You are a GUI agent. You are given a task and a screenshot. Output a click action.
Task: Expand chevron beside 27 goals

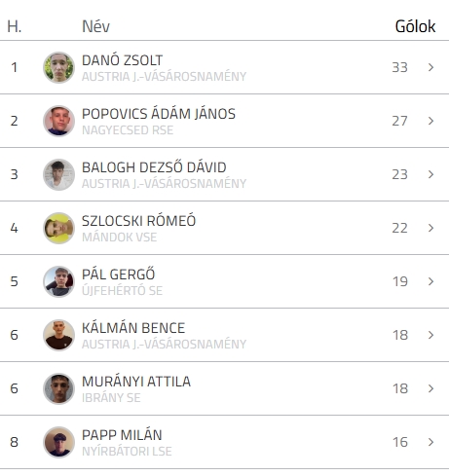click(x=430, y=121)
